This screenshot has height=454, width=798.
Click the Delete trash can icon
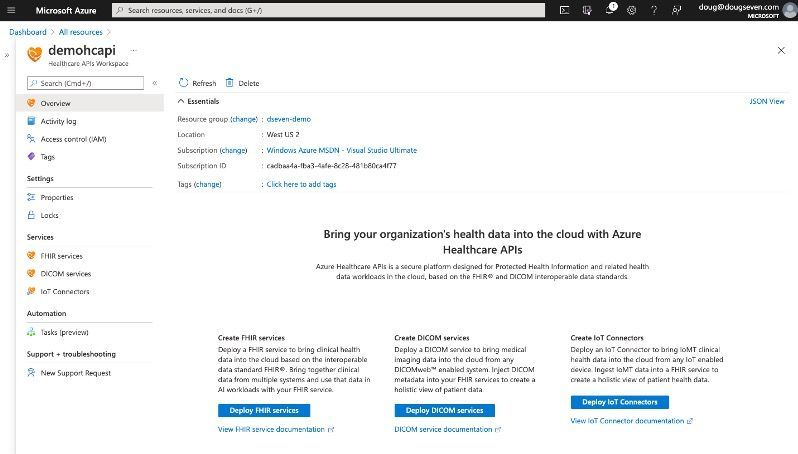(x=230, y=82)
